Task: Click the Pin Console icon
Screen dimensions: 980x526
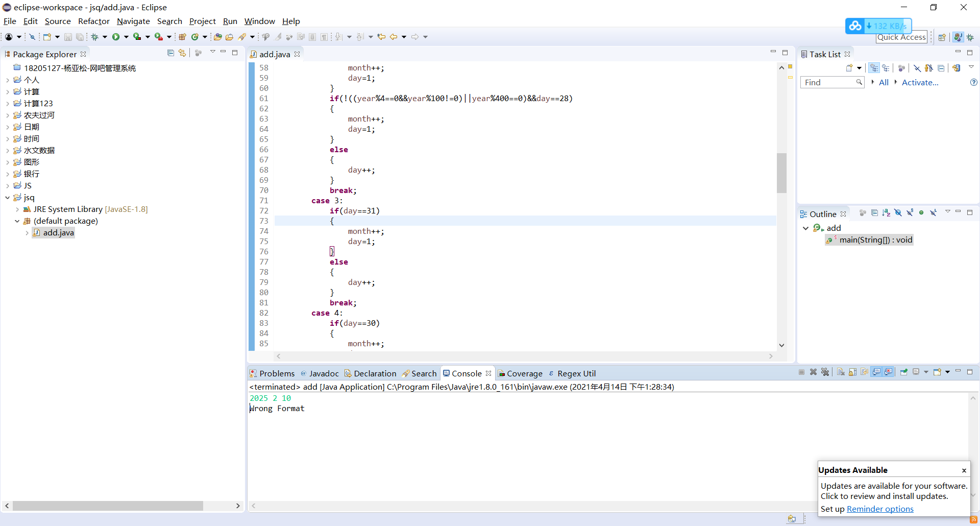Action: click(x=903, y=372)
